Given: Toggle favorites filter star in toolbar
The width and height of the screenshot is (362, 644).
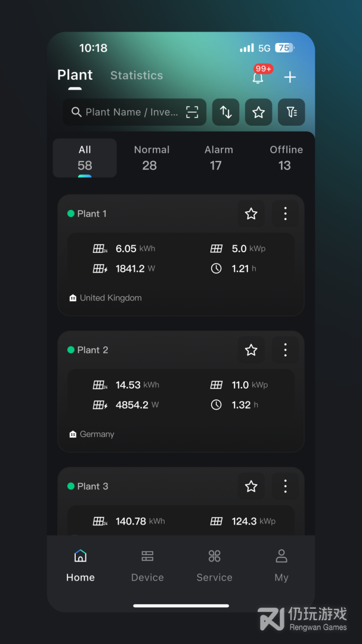Looking at the screenshot, I should pos(258,112).
